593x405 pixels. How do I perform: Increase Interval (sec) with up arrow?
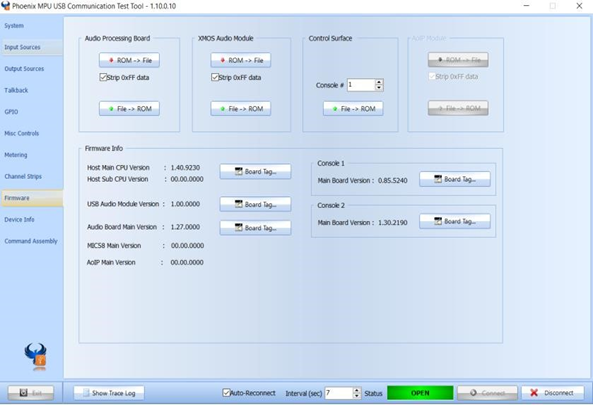pyautogui.click(x=357, y=390)
